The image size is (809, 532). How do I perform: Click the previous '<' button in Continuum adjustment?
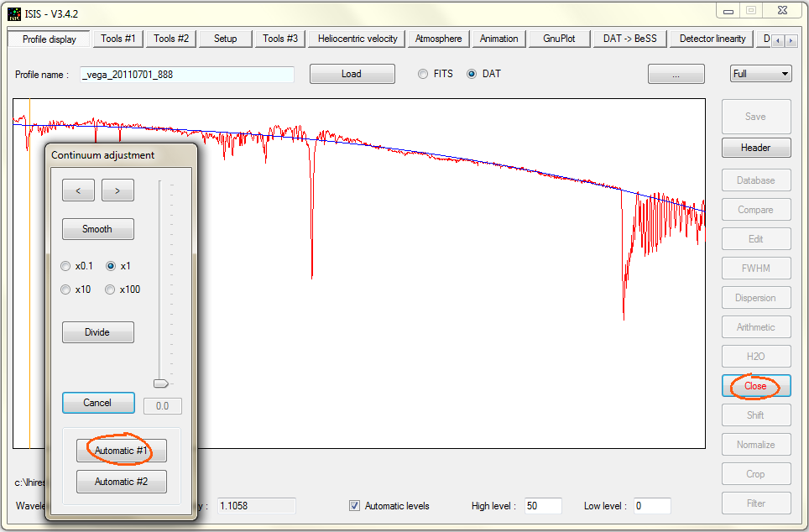(78, 190)
